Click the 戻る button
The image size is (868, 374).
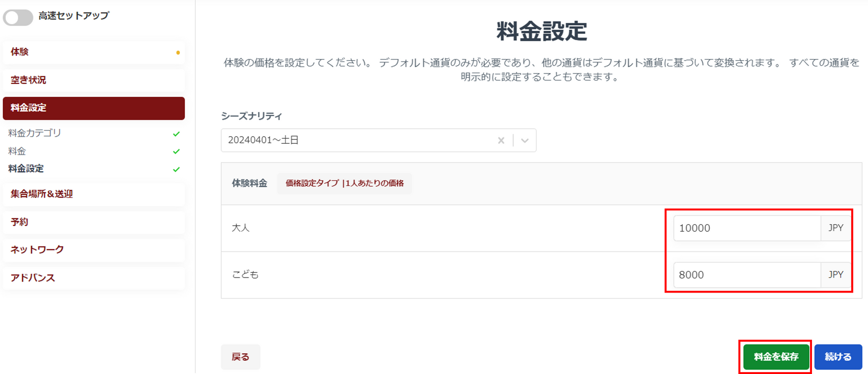click(240, 357)
